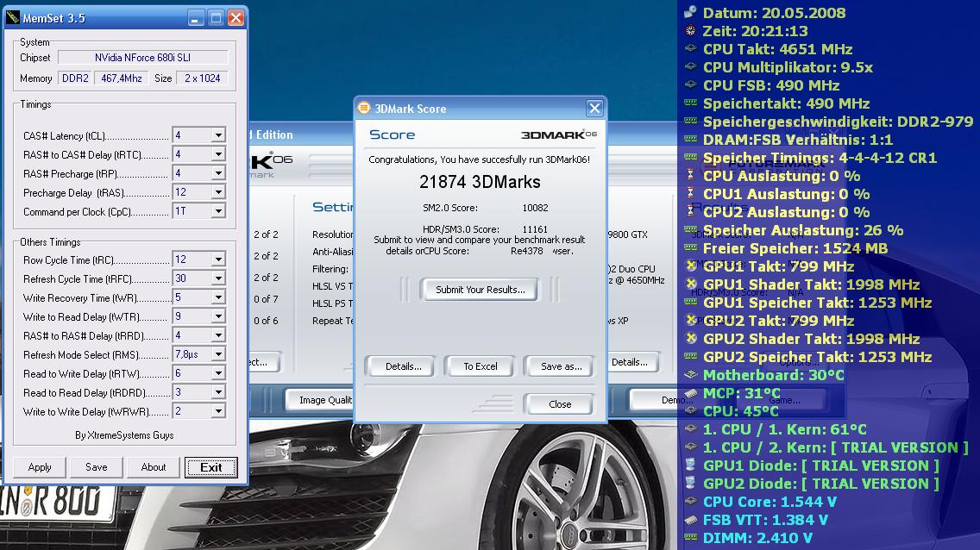Open RAS# to RAS# Delay (tRRD) dropdown
Screen dimensions: 980x550
pos(218,335)
